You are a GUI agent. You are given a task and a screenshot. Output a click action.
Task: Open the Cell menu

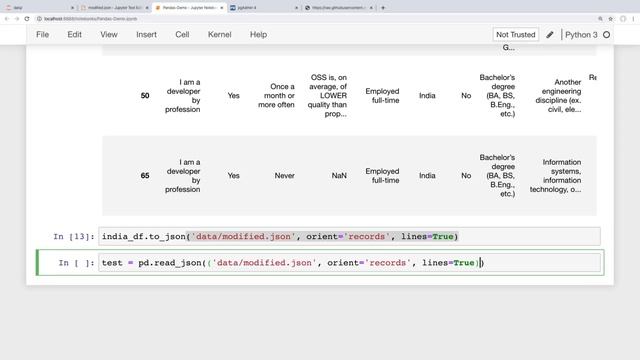[182, 35]
